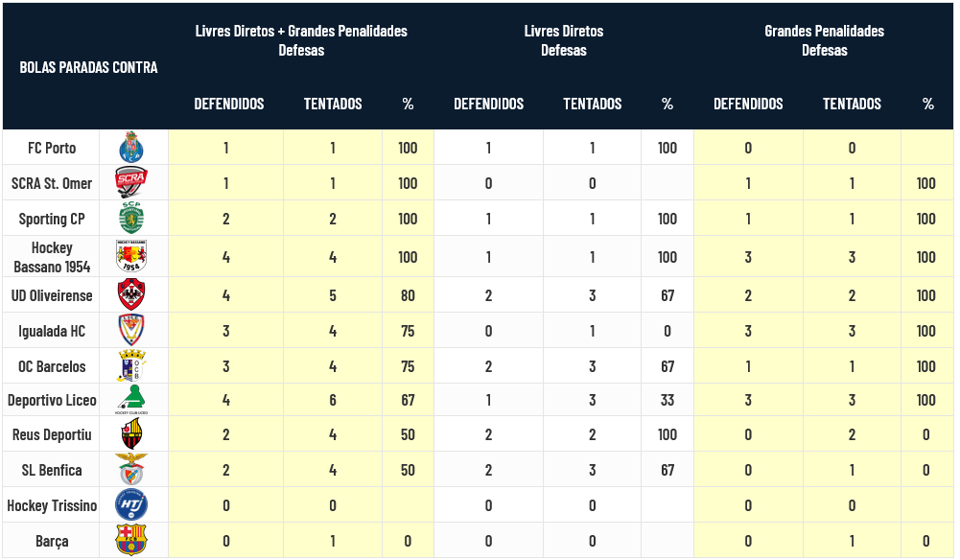Sort by the Grandes Penalidades percentage column
Viewport: 960px width, 560px height.
coord(927,104)
